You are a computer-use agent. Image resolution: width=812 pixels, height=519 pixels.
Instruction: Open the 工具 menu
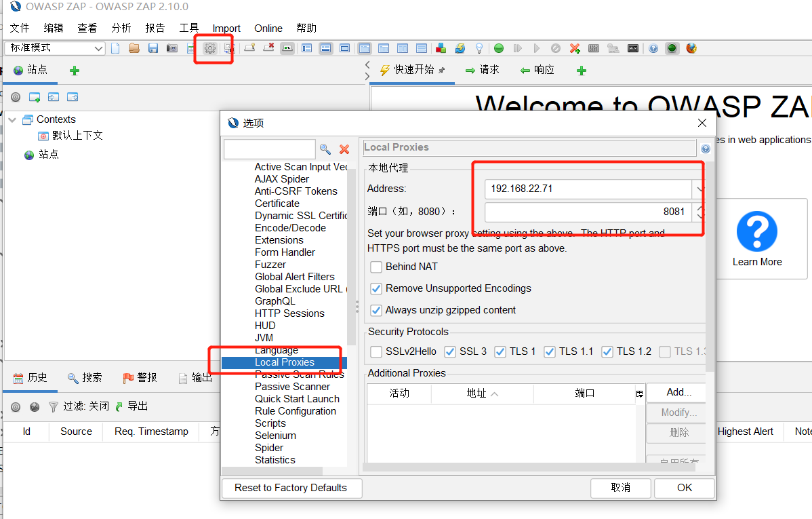188,28
